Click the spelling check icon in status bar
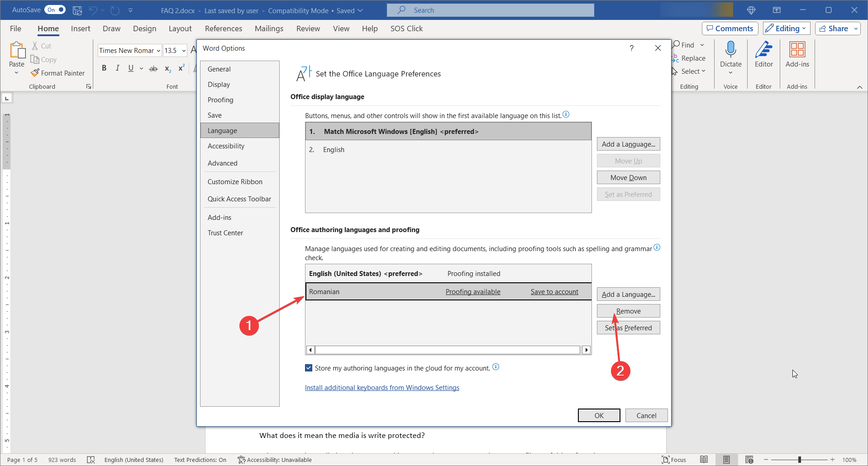This screenshot has width=868, height=466. pyautogui.click(x=91, y=460)
